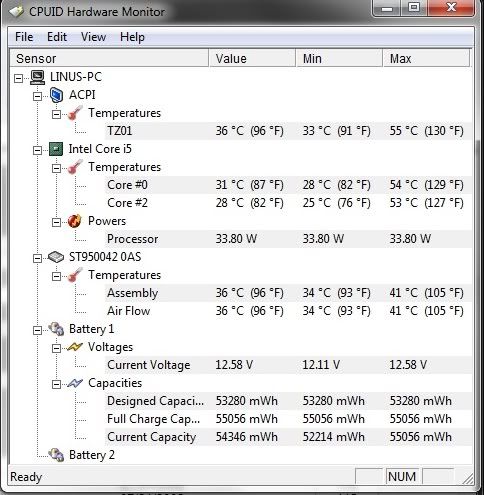Collapse the ST950042 0AS node
Image resolution: width=484 pixels, height=495 pixels.
click(x=38, y=259)
